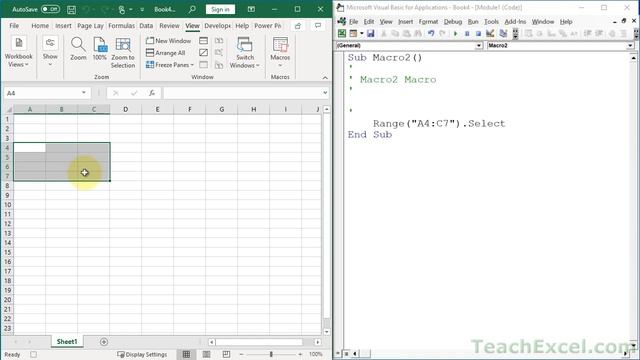This screenshot has height=360, width=640.
Task: Switch to the Home ribbon tab
Action: tap(40, 26)
